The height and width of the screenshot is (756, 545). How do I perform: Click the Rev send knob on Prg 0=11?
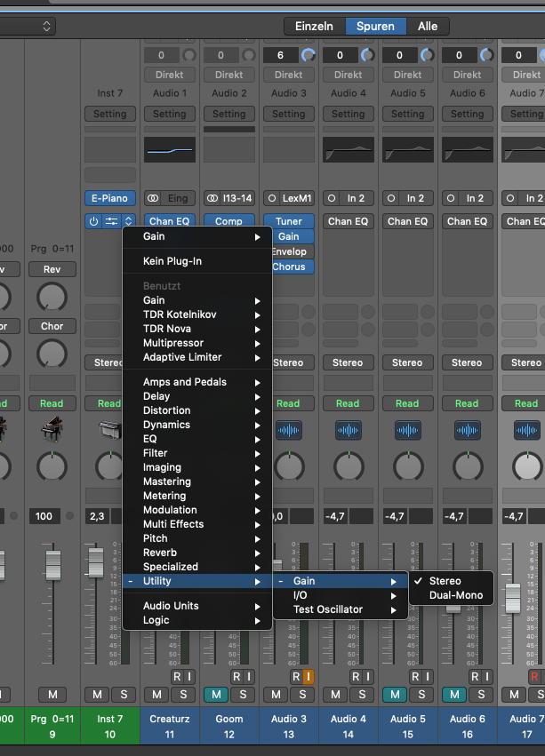pyautogui.click(x=52, y=297)
